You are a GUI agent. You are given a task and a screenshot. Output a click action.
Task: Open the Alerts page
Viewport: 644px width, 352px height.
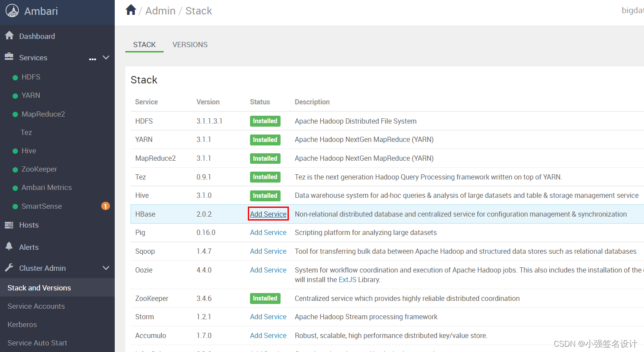tap(29, 247)
